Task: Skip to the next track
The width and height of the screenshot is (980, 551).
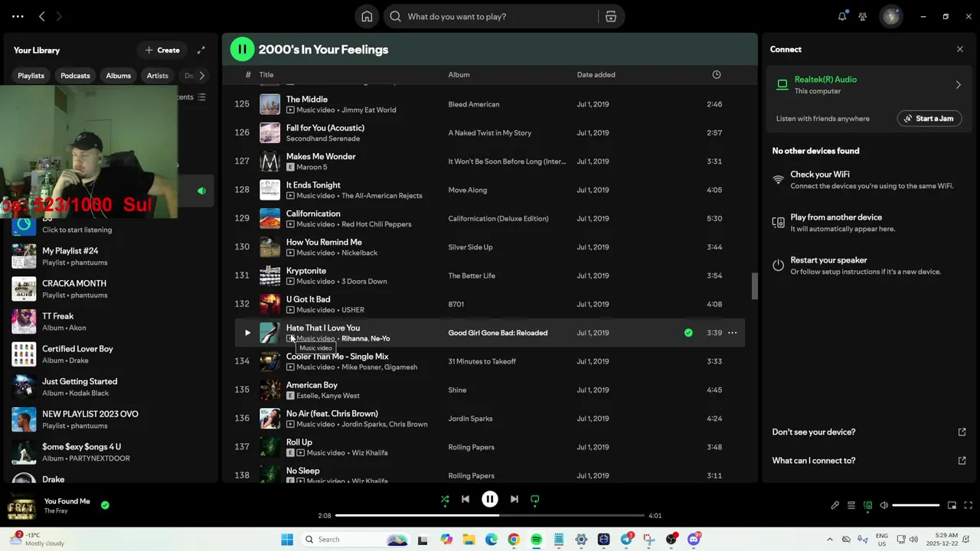Action: [514, 499]
